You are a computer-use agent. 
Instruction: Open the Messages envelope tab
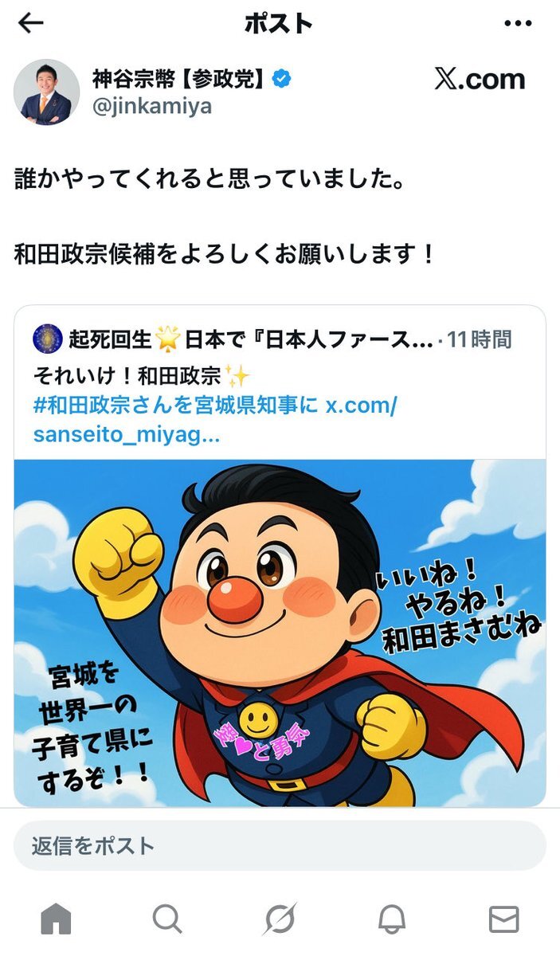pyautogui.click(x=503, y=919)
